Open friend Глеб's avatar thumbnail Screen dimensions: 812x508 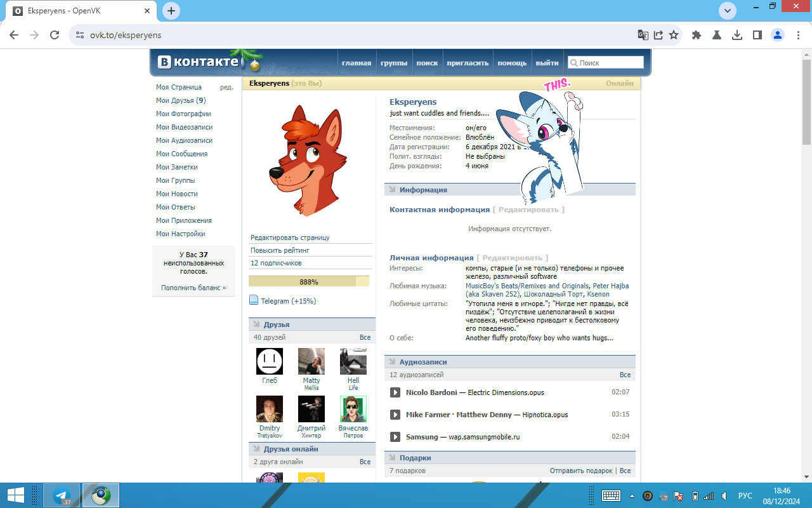(x=270, y=361)
